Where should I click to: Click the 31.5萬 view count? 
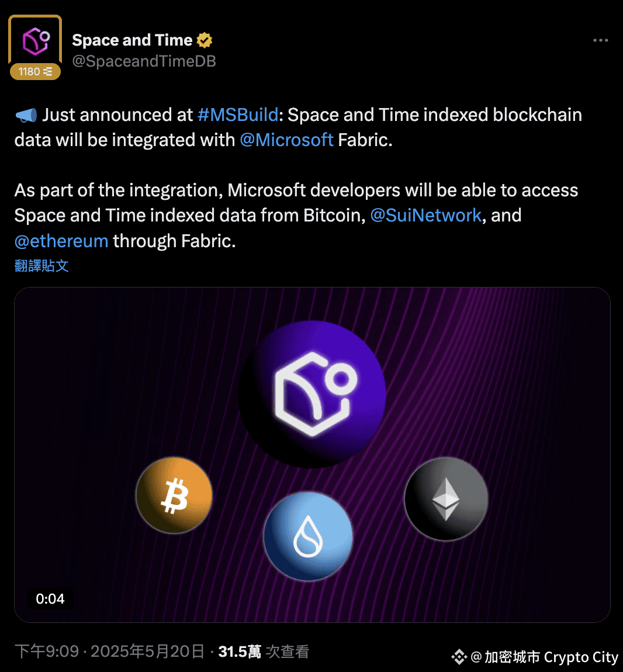click(240, 650)
